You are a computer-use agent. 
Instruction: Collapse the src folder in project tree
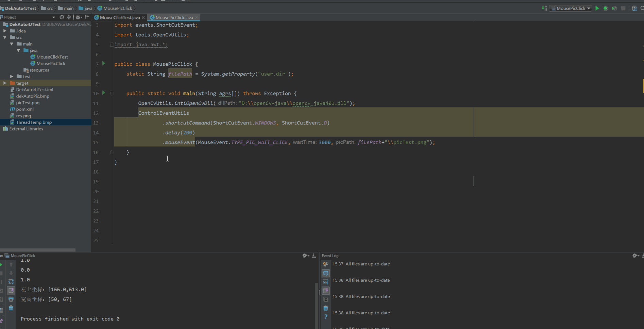pos(5,37)
